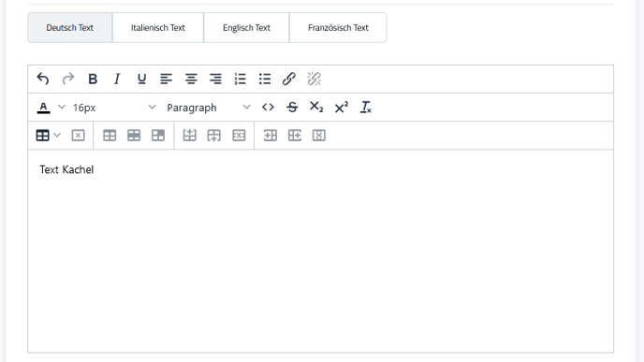Toggle underline formatting
Image resolution: width=644 pixels, height=362 pixels.
[141, 79]
